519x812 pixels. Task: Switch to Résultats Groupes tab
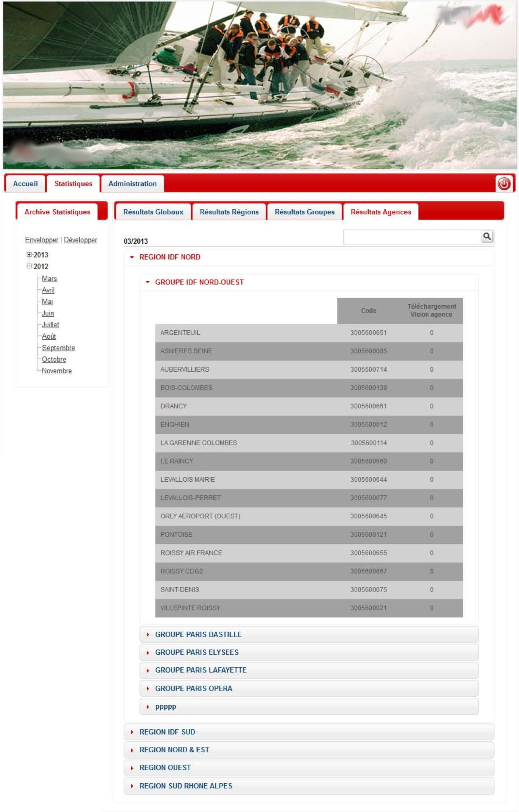(305, 212)
